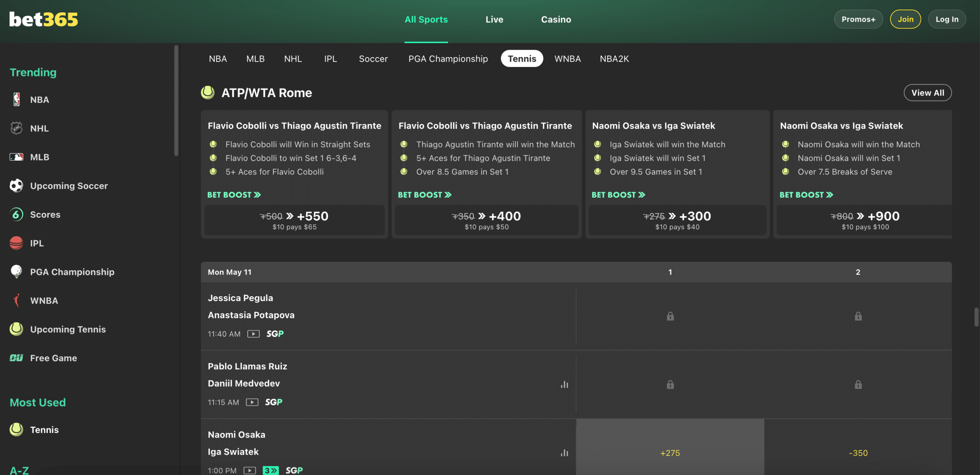The image size is (980, 475).
Task: Click SGP badge for Osaka vs Swiatek
Action: click(x=294, y=470)
